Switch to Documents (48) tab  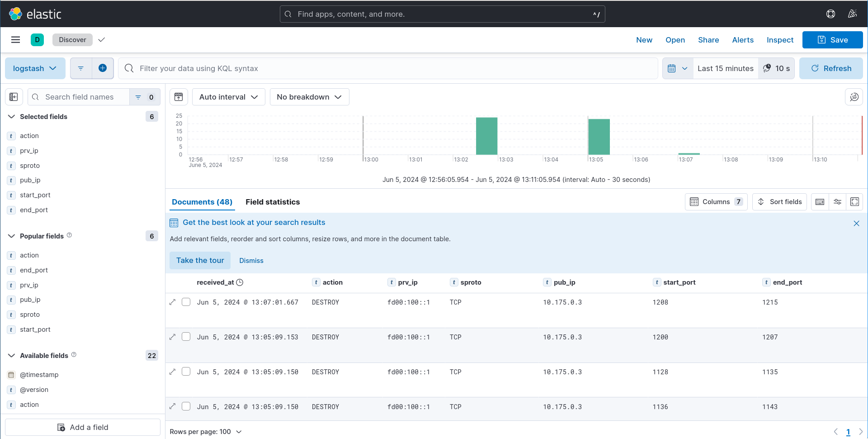point(202,202)
